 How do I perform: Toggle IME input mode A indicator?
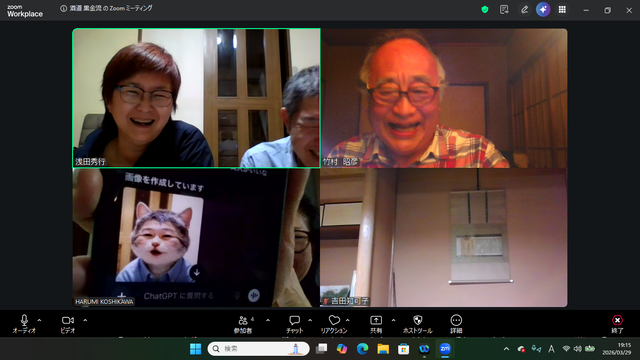coord(551,349)
